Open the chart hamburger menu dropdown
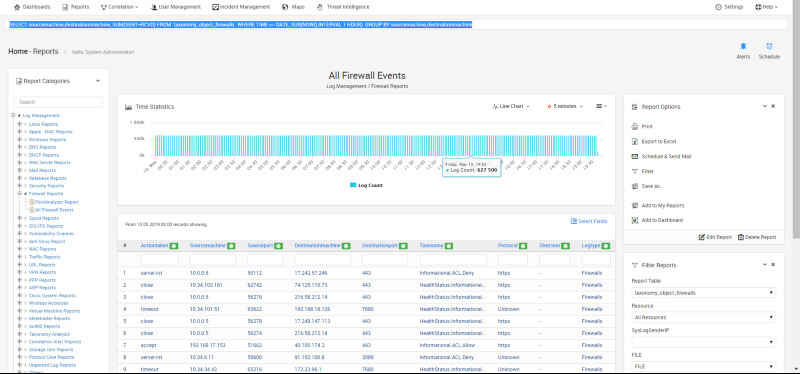 pos(602,107)
